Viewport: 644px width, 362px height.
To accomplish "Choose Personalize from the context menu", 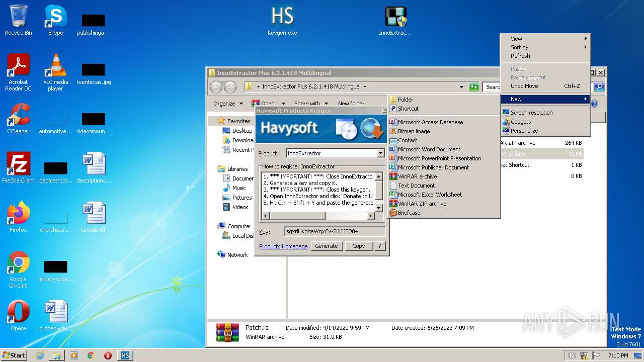I will [545, 131].
